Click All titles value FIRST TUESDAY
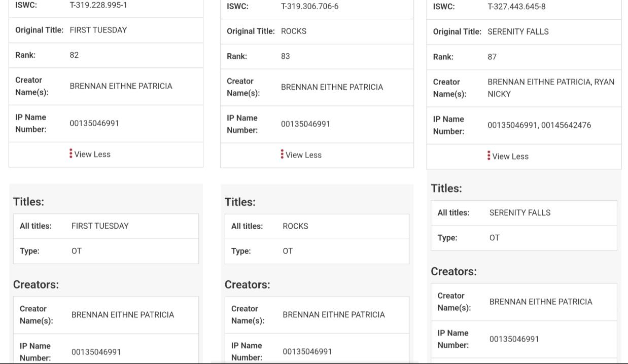628x364 pixels. [x=100, y=226]
